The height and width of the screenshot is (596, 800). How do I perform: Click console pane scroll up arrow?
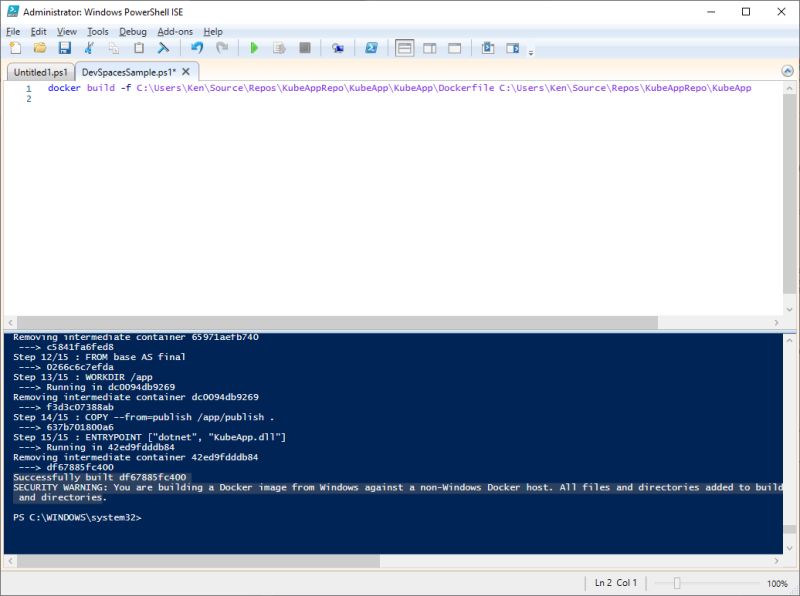[x=789, y=340]
